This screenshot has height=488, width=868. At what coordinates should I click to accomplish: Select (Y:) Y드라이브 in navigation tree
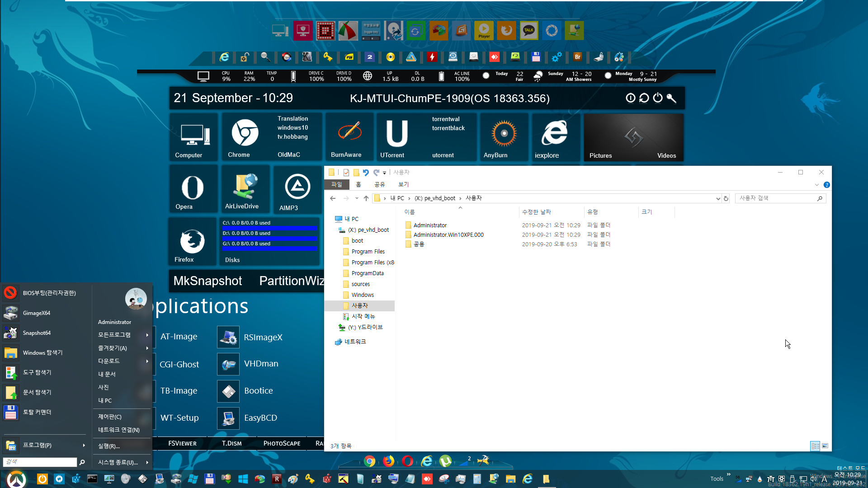(x=365, y=327)
